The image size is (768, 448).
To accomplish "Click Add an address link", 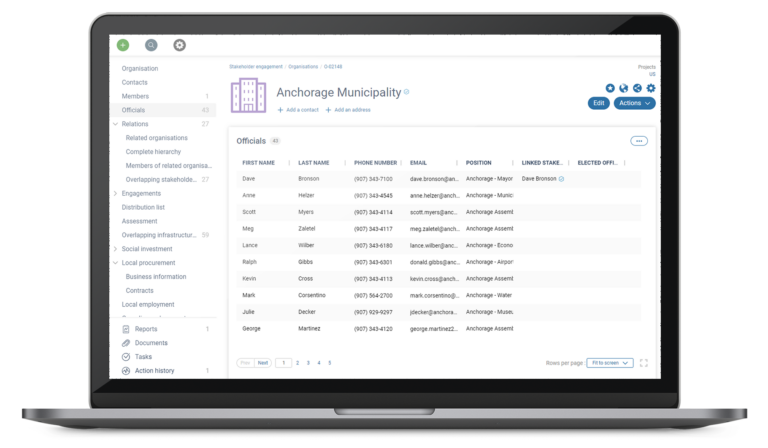I will 352,110.
